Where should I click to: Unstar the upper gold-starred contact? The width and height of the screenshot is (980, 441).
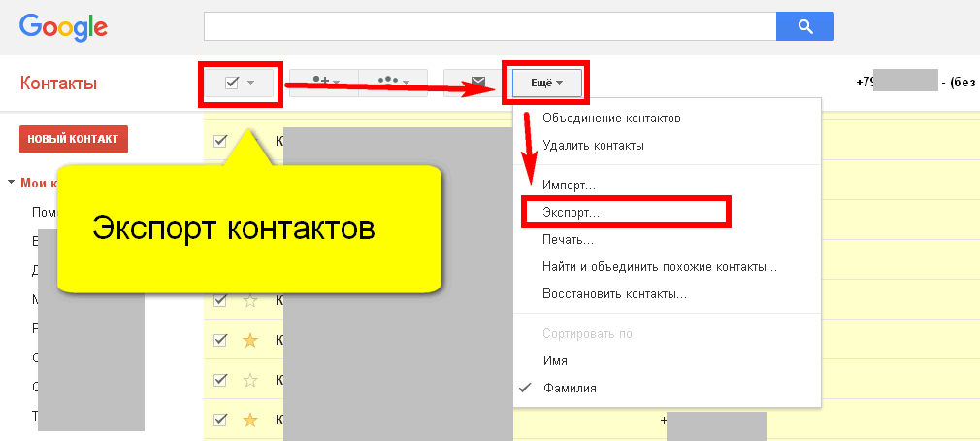pyautogui.click(x=249, y=340)
